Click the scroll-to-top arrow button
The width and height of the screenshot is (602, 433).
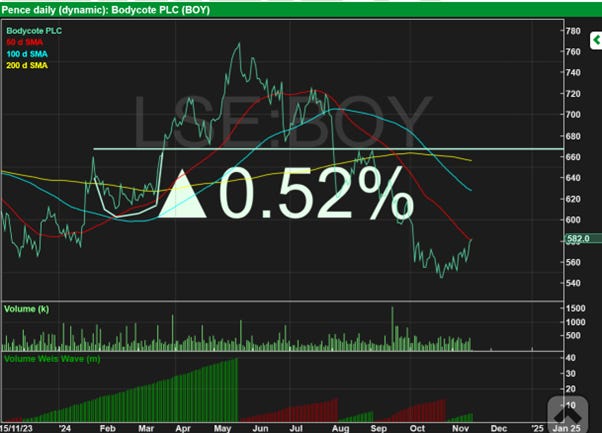(567, 414)
